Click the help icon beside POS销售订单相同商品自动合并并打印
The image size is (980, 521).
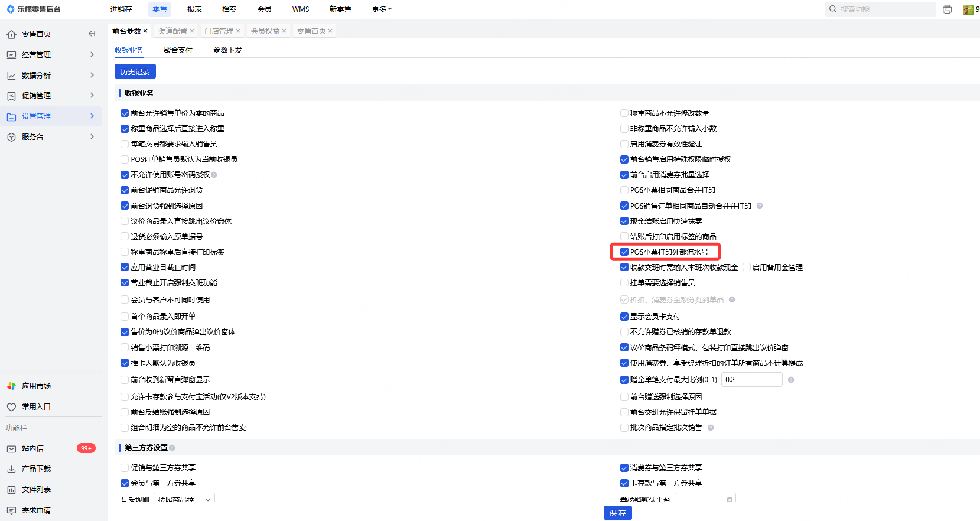[760, 206]
